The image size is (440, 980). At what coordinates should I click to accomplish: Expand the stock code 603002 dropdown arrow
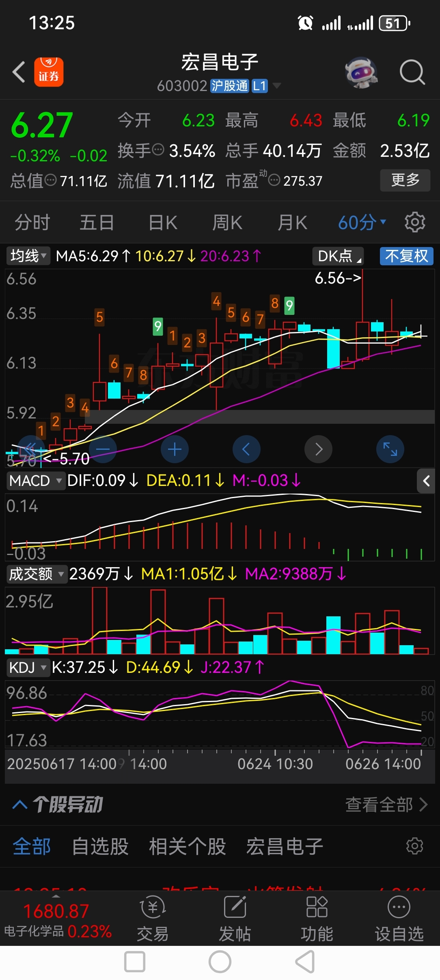[277, 85]
